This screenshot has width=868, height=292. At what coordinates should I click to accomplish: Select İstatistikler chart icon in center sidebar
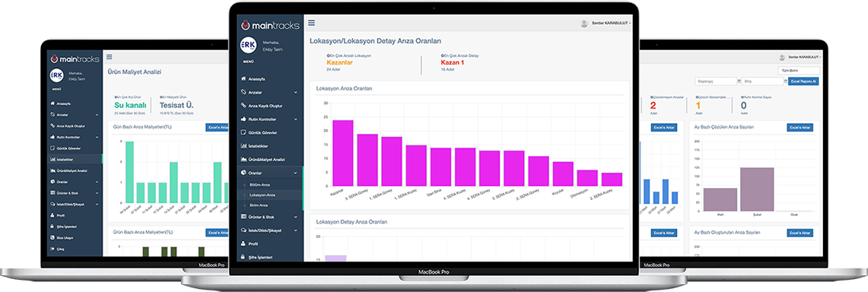coord(243,146)
